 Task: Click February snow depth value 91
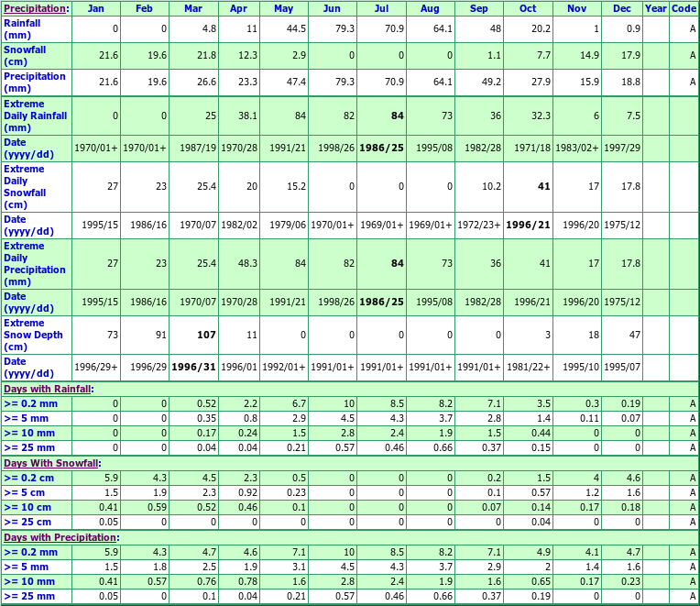(161, 335)
